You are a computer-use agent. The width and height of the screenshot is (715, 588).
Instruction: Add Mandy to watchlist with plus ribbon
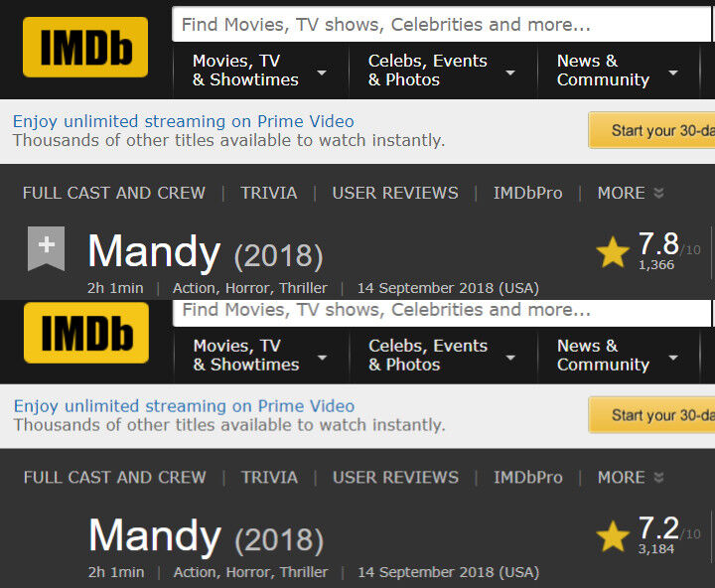[46, 248]
